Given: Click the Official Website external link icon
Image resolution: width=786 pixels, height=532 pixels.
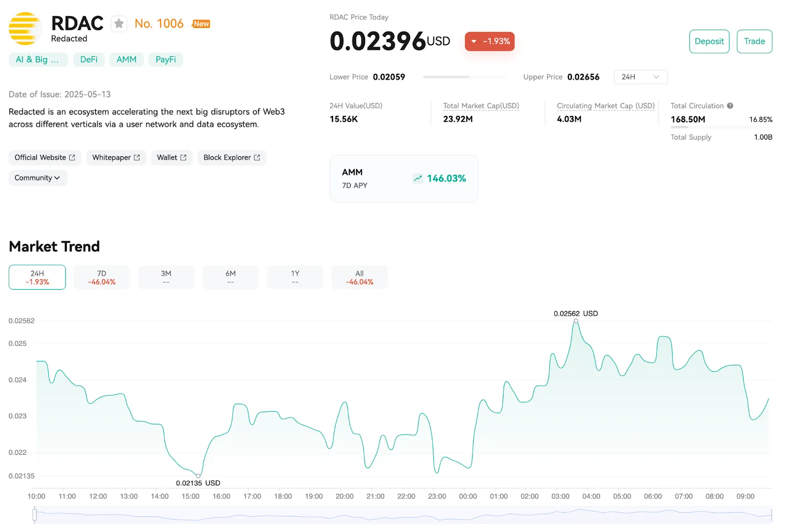Looking at the screenshot, I should coord(72,158).
